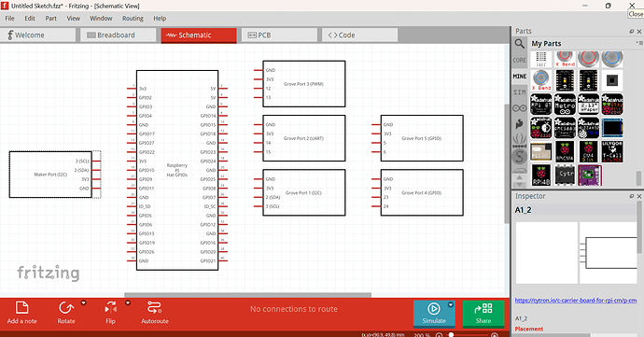This screenshot has height=337, width=644.
Task: Expand the Simulate button dropdown arrow
Action: tap(451, 305)
